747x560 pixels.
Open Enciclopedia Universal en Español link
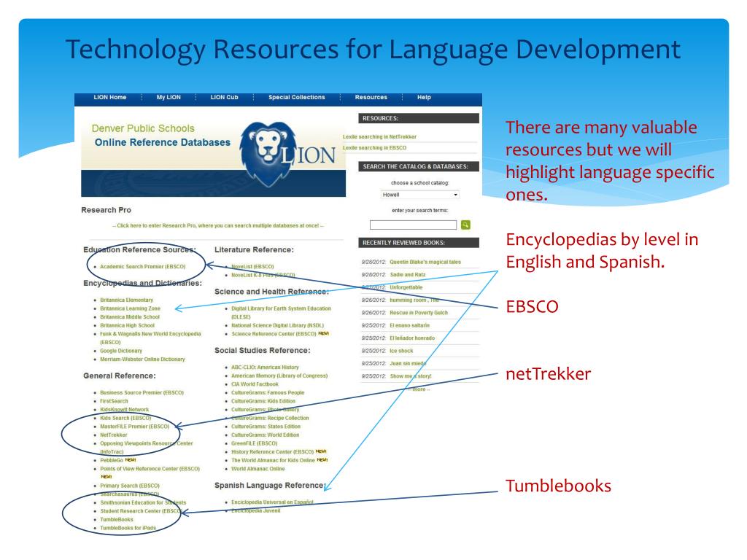(x=272, y=502)
